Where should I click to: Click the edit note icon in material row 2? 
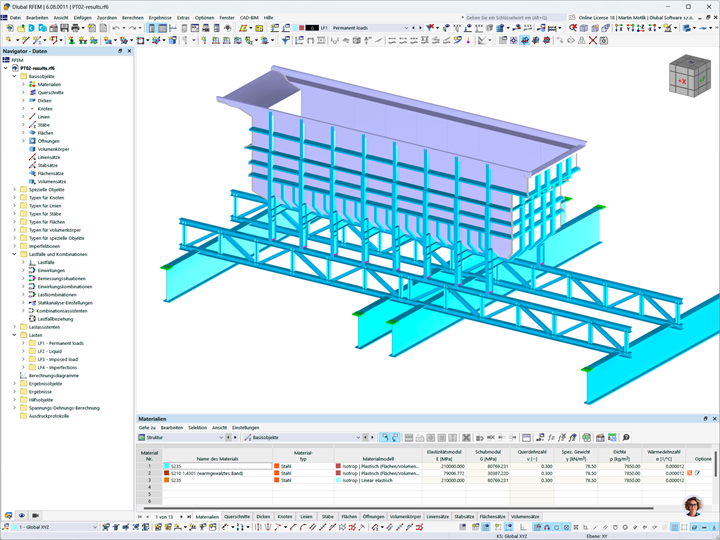[x=698, y=472]
